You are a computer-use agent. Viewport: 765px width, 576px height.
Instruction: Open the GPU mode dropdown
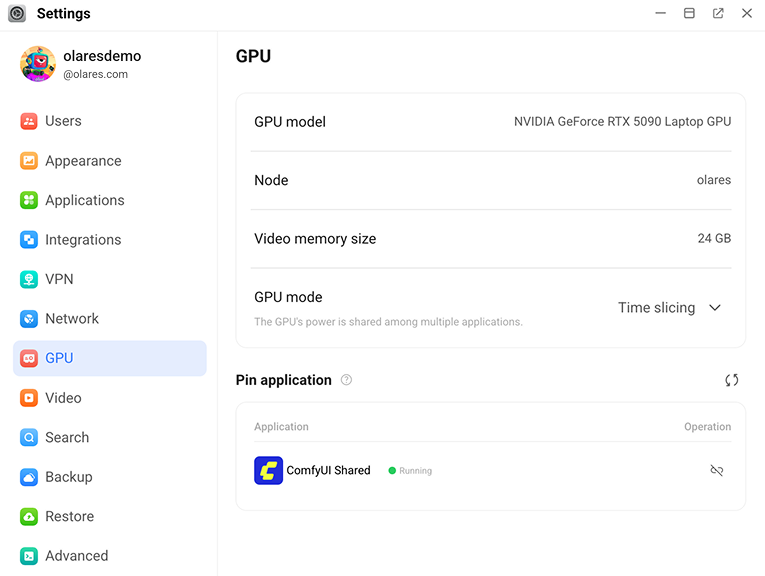point(668,308)
